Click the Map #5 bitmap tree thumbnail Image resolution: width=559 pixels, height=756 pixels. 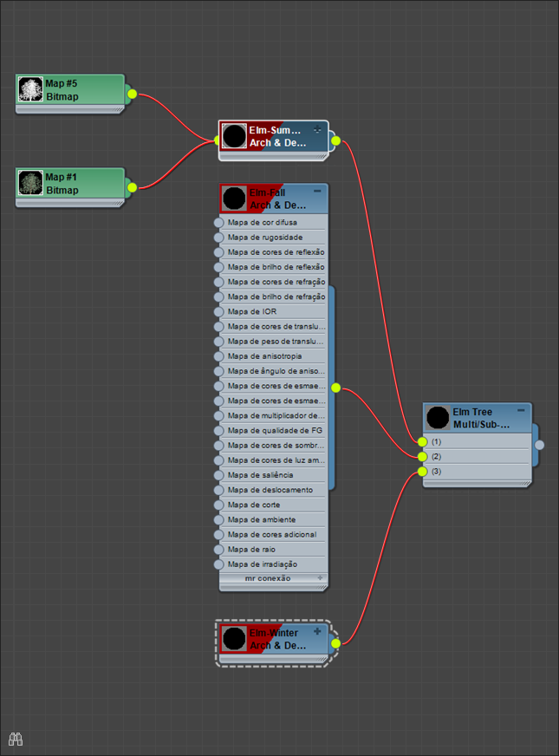tap(30, 89)
